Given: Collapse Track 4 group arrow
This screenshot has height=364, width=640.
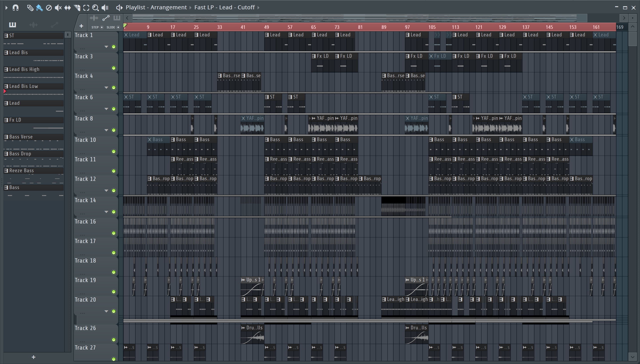Looking at the screenshot, I should click(106, 87).
